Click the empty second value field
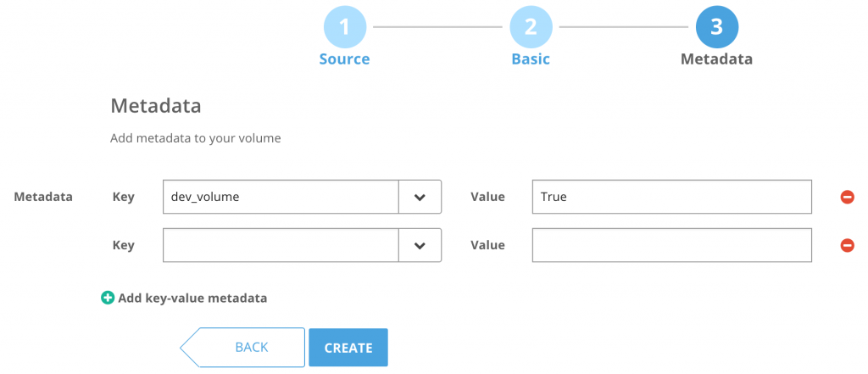 pos(671,245)
